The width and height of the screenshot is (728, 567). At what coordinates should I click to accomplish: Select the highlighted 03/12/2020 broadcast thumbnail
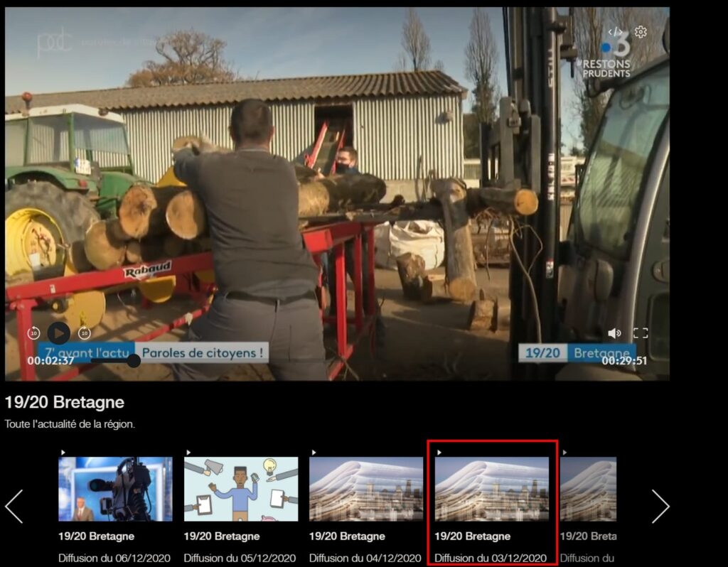(491, 489)
